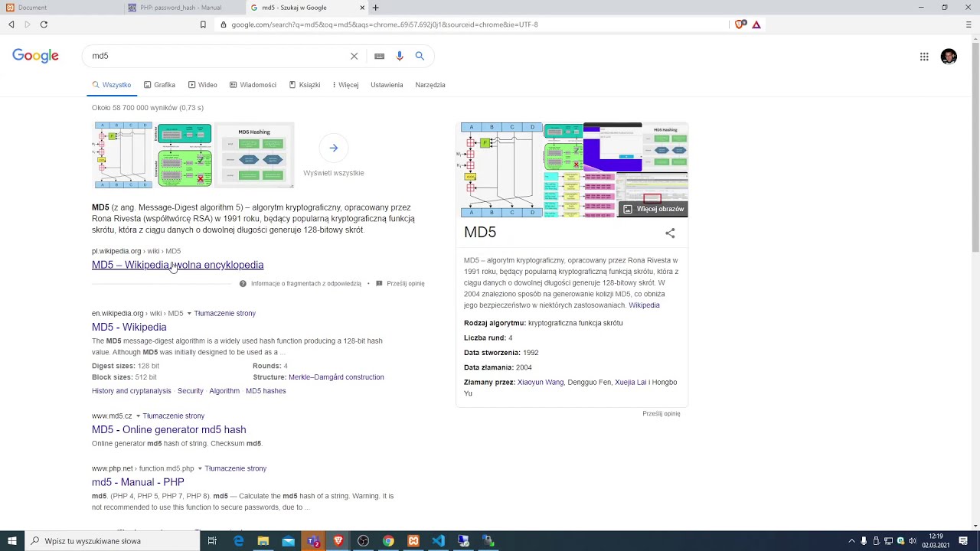Screen dimensions: 980x551
Task: Open the on-screen keyboard input tool
Action: (x=379, y=56)
